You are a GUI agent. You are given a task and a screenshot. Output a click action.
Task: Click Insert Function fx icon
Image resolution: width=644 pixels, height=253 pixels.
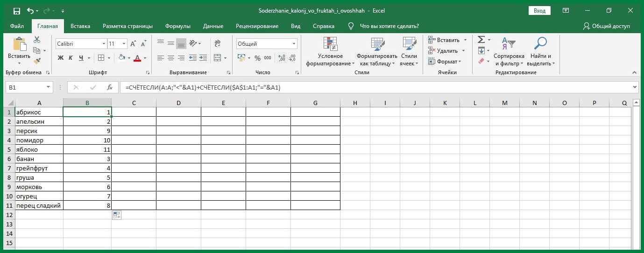[x=109, y=87]
